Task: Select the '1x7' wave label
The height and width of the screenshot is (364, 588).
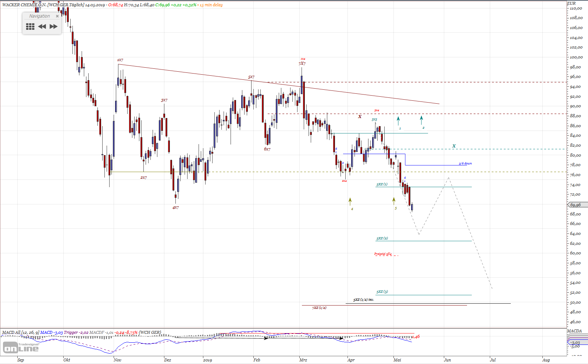Action: [x=120, y=60]
